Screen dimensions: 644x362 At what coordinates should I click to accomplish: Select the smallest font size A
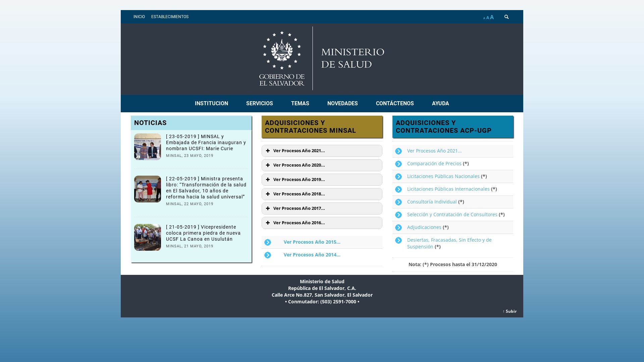[484, 18]
